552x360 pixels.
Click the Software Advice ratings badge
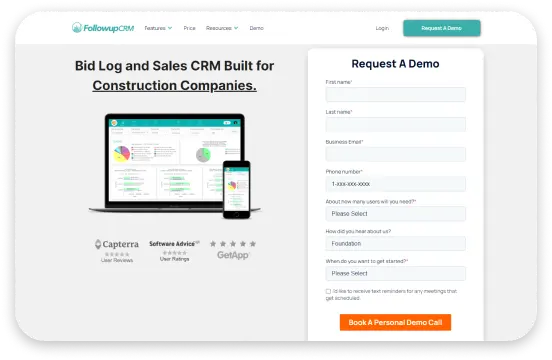(x=174, y=251)
